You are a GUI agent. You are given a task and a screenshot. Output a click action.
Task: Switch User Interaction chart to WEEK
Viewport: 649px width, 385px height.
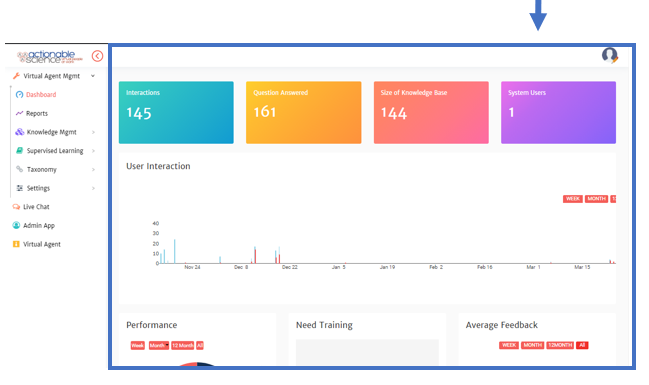point(573,199)
